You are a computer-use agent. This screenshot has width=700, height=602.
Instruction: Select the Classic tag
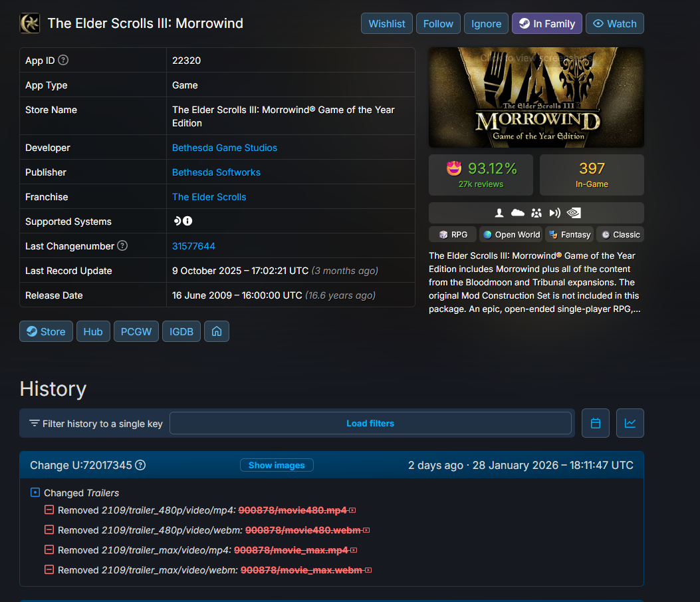coord(620,234)
